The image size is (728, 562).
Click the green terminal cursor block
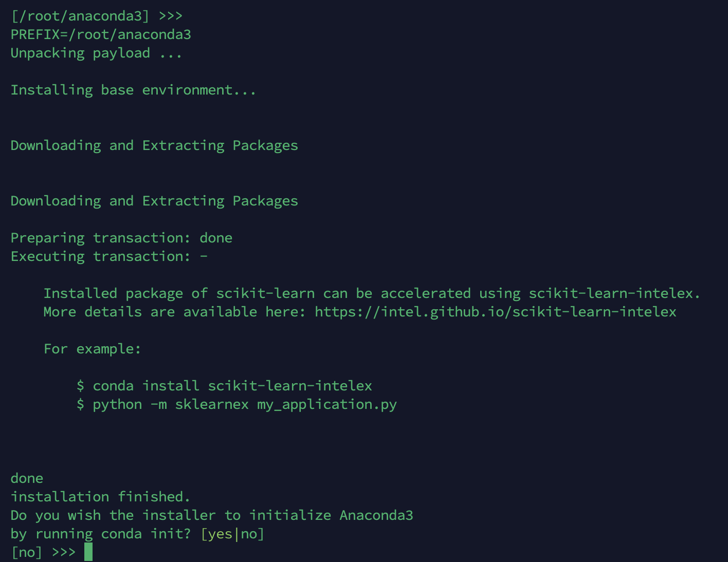coord(88,552)
